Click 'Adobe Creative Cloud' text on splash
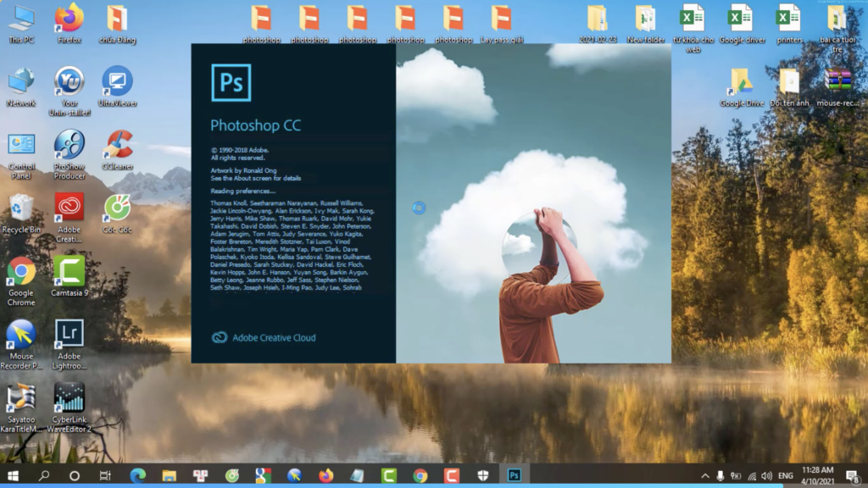 (274, 337)
